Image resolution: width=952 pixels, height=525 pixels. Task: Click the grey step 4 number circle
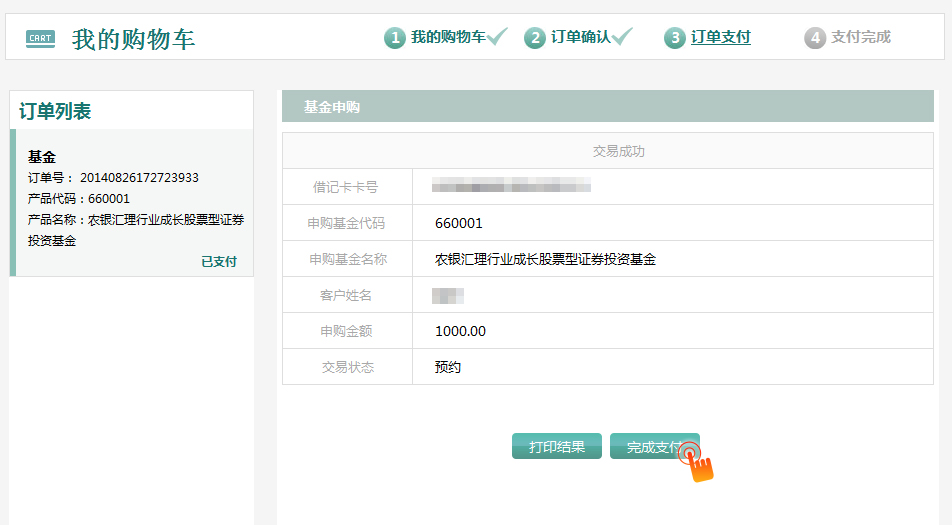tap(815, 38)
